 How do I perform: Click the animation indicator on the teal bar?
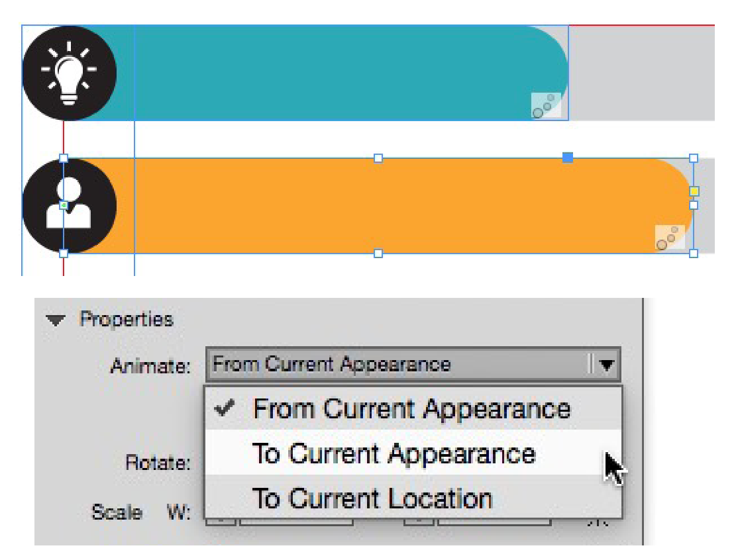coord(546,106)
